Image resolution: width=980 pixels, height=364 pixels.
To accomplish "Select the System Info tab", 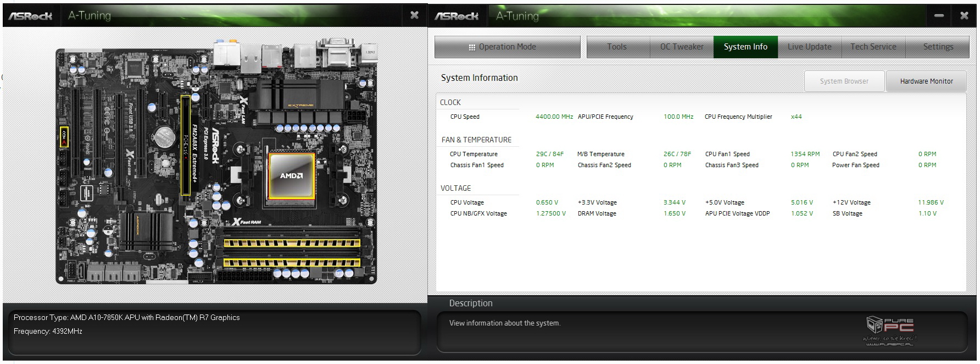I will (x=745, y=47).
